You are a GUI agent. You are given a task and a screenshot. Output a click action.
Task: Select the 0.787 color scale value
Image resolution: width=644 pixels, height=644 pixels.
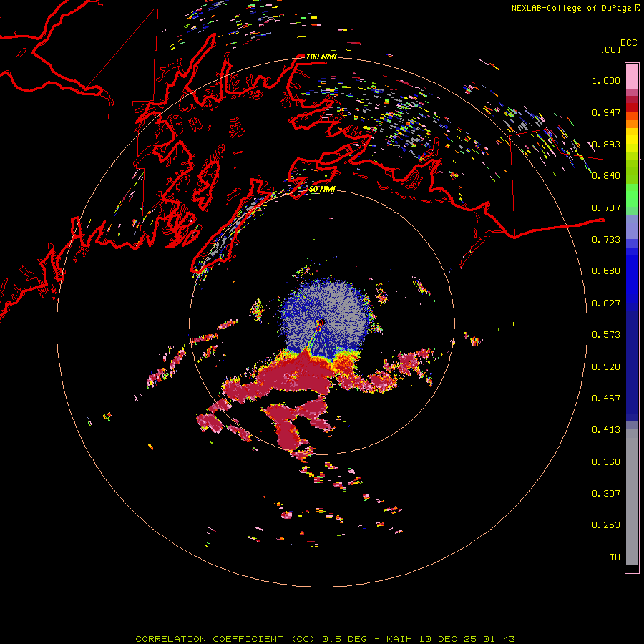pyautogui.click(x=606, y=208)
